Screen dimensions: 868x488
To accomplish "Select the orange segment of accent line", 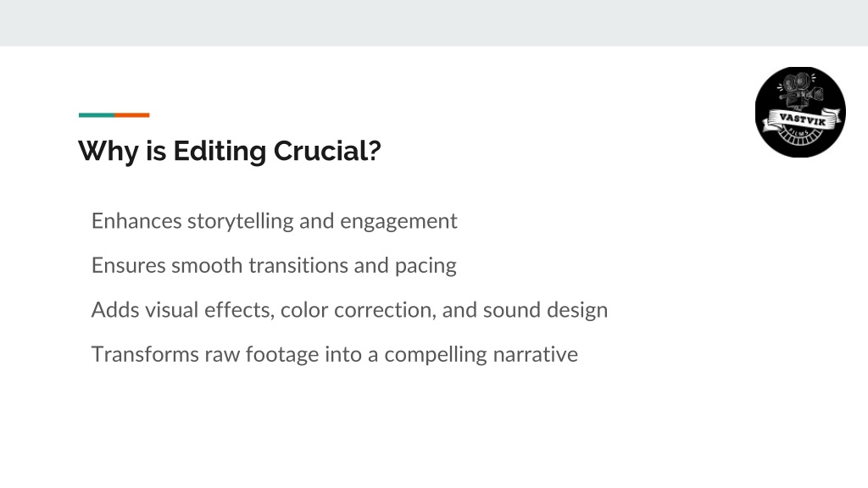I will 132,115.
